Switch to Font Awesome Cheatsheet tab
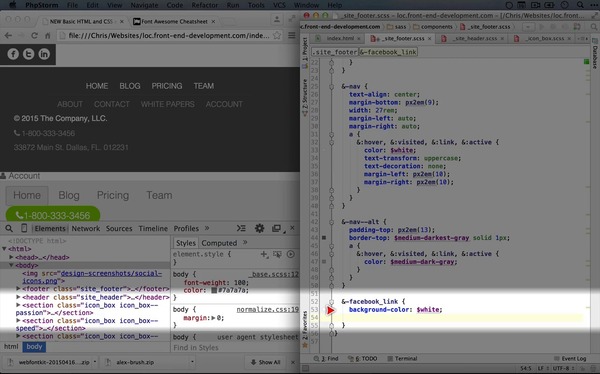Viewport: 600px width, 374px height. pyautogui.click(x=174, y=21)
